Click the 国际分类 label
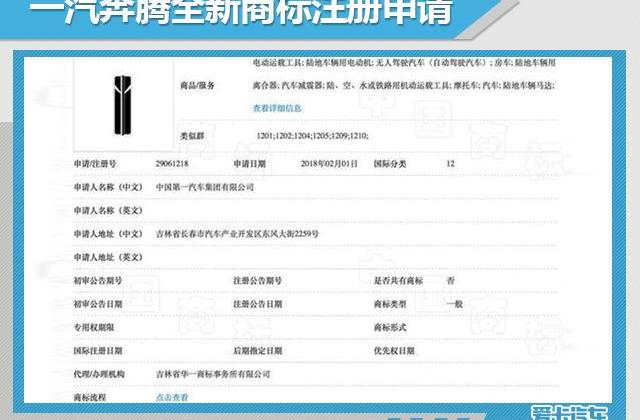This screenshot has height=420, width=640. pos(390,164)
